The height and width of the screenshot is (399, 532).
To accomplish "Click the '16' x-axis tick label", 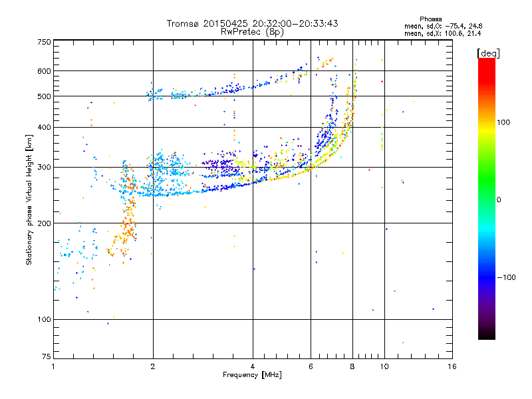I will (452, 366).
